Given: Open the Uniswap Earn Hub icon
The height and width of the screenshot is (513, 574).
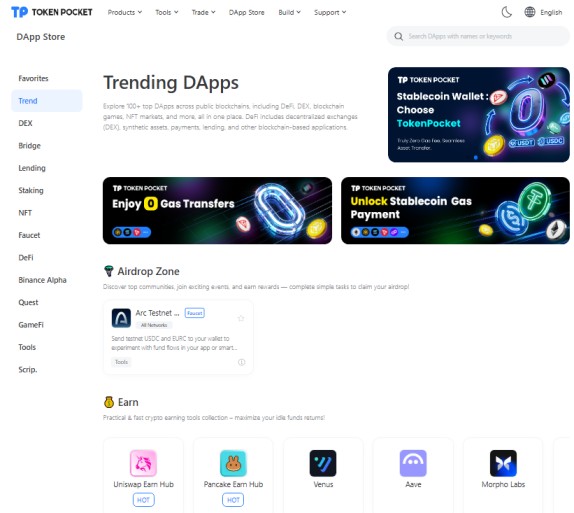Looking at the screenshot, I should click(143, 463).
